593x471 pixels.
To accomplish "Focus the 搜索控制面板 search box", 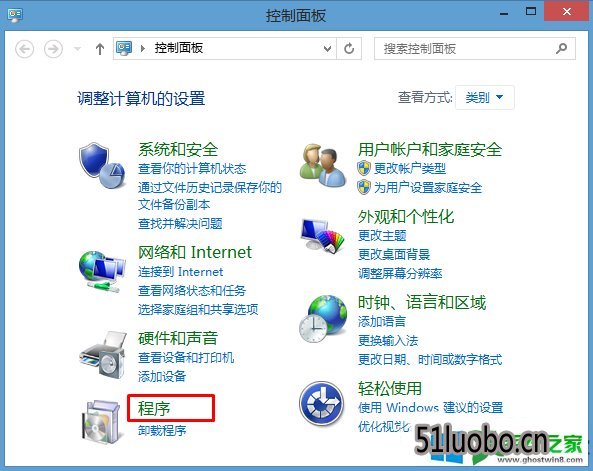I will coord(475,48).
